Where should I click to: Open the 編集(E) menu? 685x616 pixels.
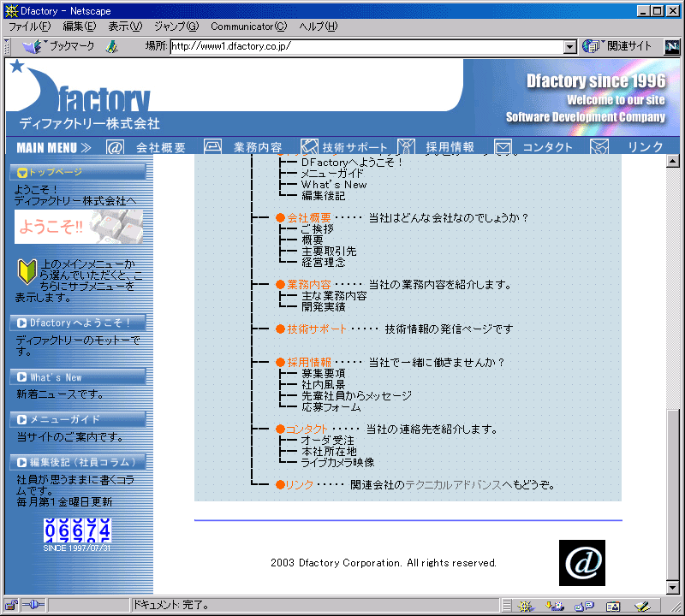coord(80,27)
